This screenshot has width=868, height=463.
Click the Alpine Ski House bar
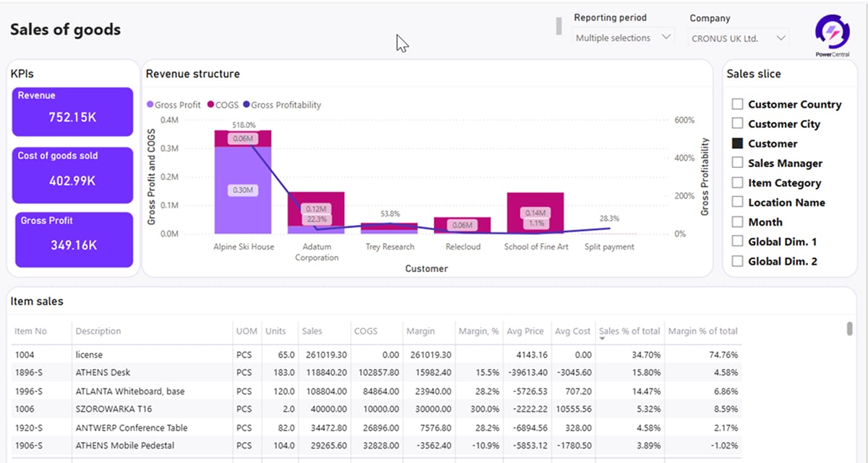coord(242,182)
